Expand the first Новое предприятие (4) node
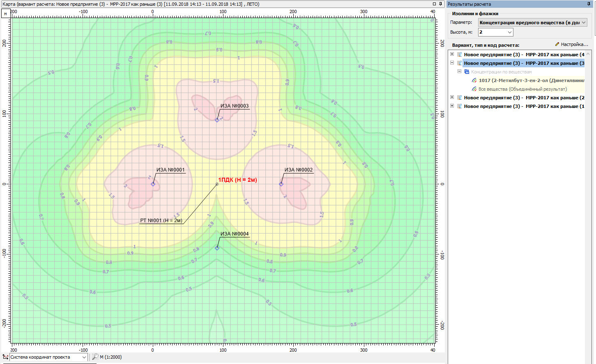Image resolution: width=596 pixels, height=364 pixels. (452, 54)
